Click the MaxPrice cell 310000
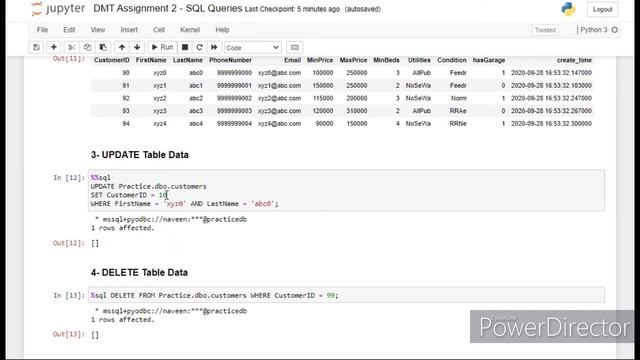The height and width of the screenshot is (360, 640). (x=356, y=111)
